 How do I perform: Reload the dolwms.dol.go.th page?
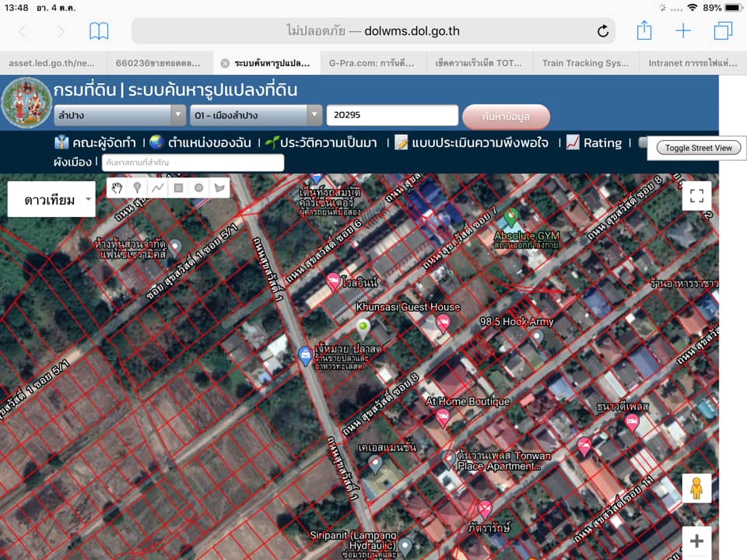602,31
